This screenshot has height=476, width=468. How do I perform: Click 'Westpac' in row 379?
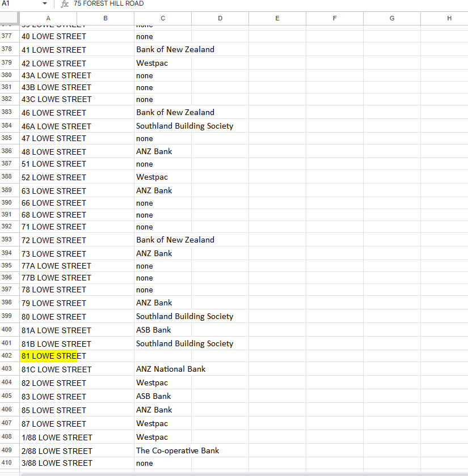[152, 63]
